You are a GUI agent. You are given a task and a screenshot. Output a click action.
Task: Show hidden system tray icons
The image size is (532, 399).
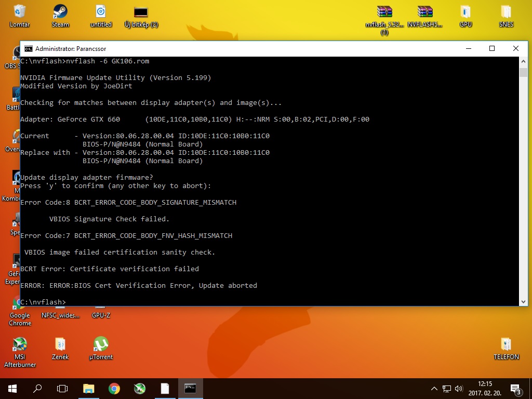(x=434, y=389)
